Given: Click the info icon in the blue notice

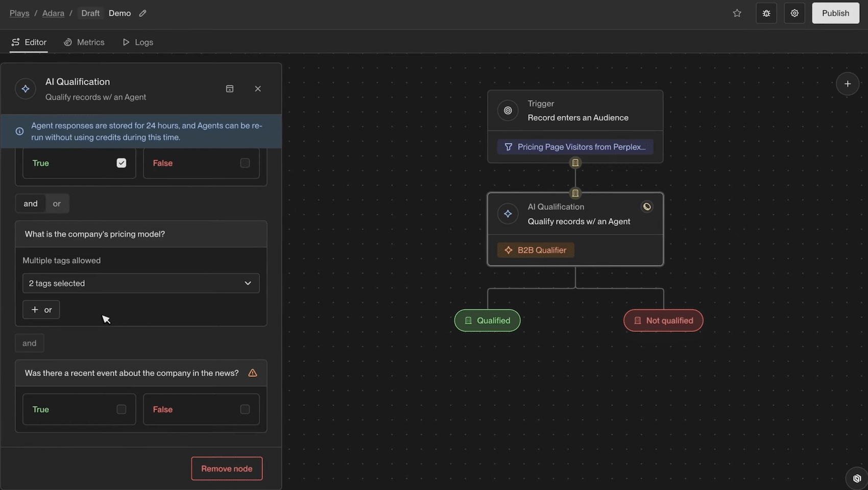Looking at the screenshot, I should click(19, 131).
